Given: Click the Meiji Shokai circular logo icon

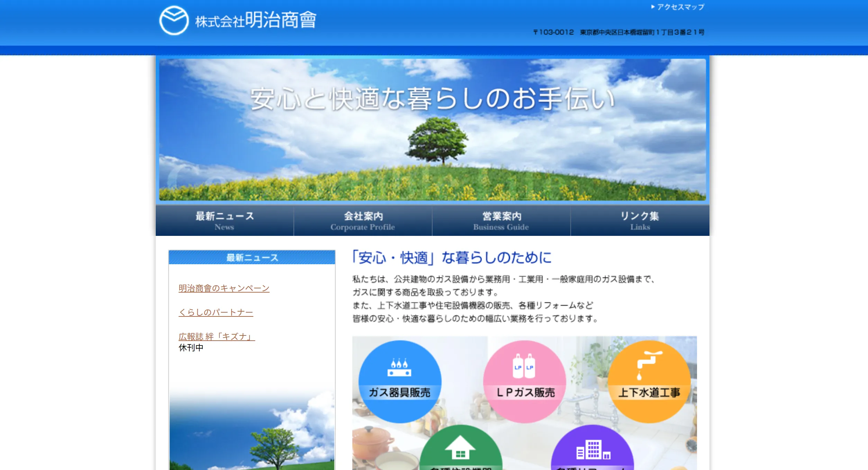Looking at the screenshot, I should (174, 20).
